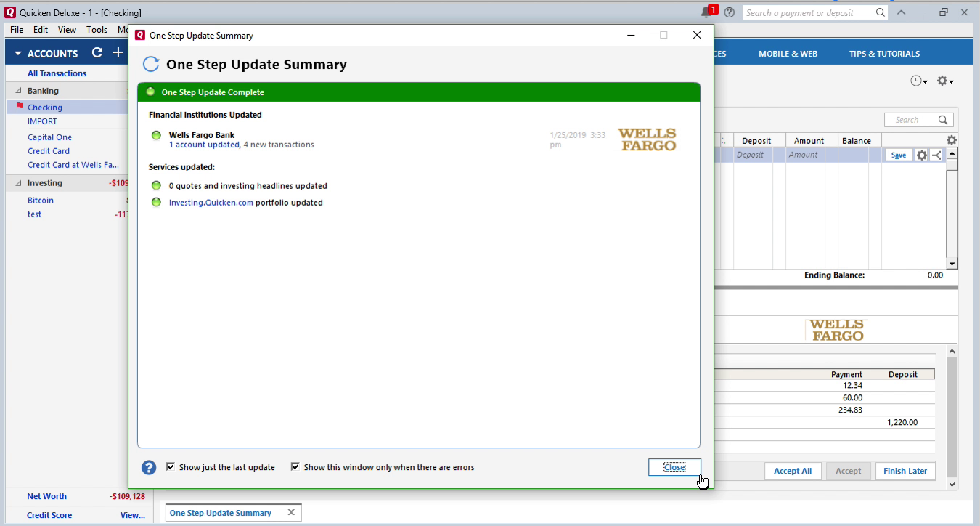Click the split transaction icon

pyautogui.click(x=936, y=155)
